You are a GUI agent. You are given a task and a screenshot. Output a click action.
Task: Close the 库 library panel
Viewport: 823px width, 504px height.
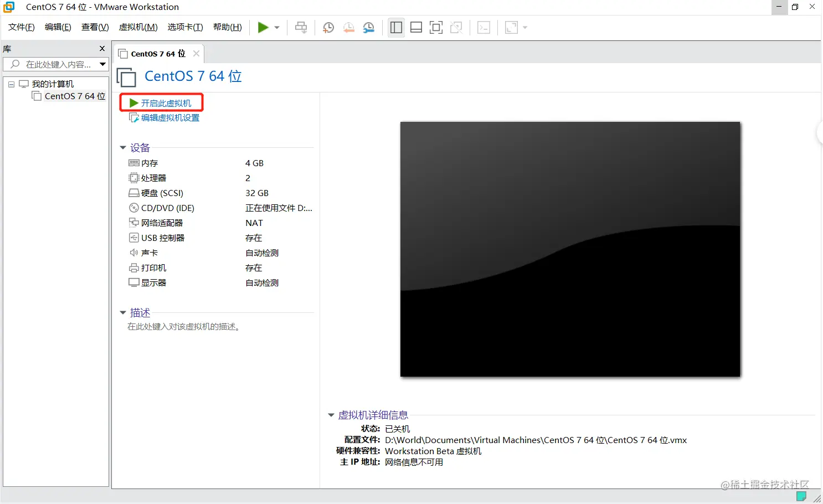(102, 49)
